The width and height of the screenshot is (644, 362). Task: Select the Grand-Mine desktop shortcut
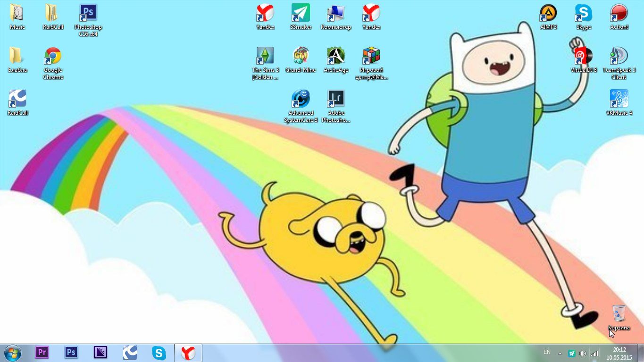click(x=301, y=60)
